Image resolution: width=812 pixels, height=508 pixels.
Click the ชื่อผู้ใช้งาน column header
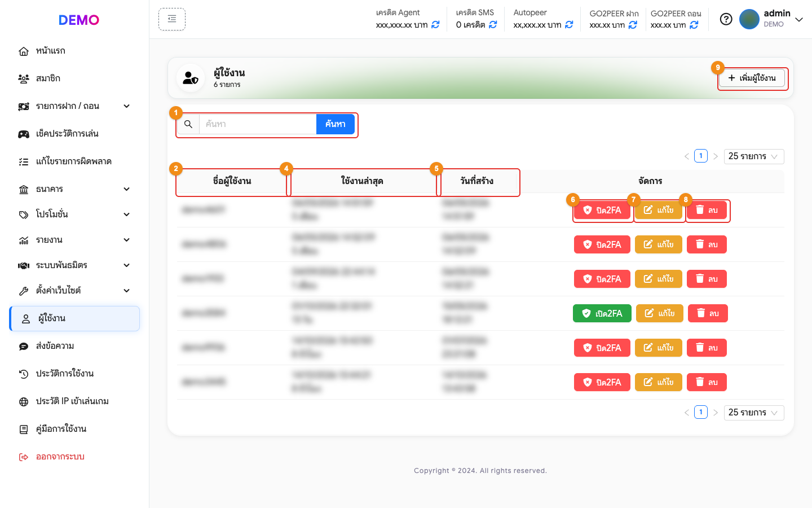point(232,181)
